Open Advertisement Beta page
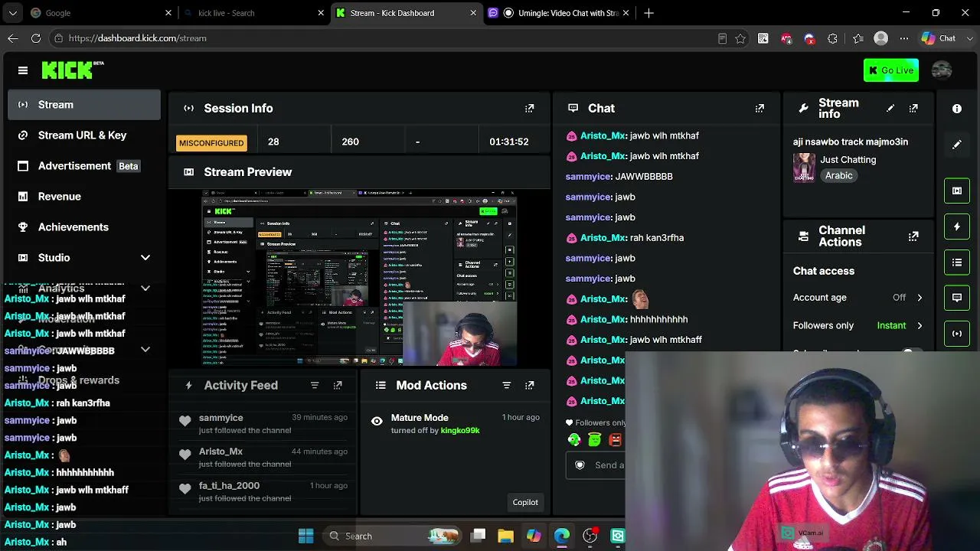The image size is (980, 551). 84,166
